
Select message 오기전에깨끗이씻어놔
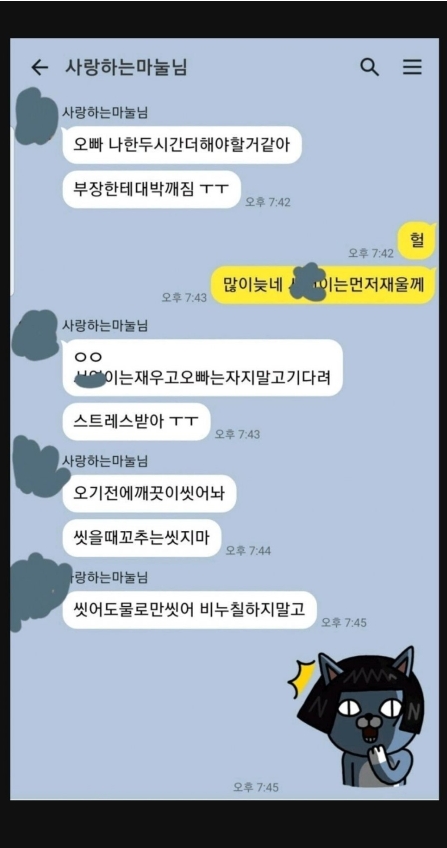coord(149,493)
